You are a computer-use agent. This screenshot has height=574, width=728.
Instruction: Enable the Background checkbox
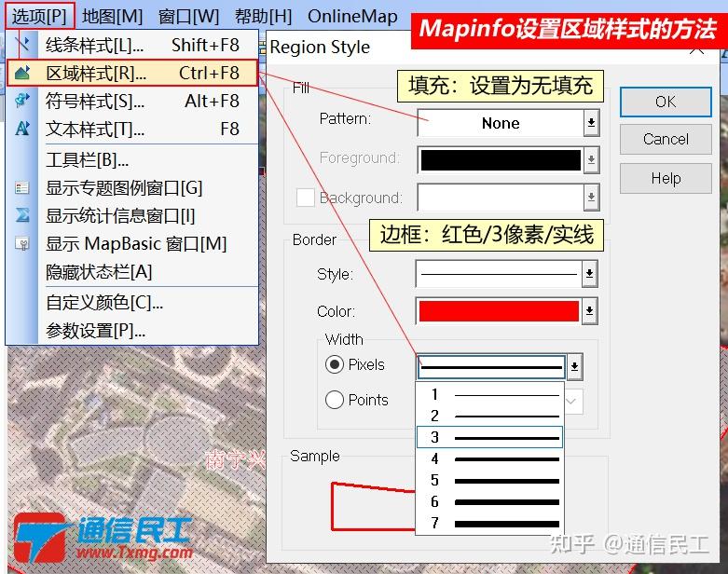tap(305, 198)
